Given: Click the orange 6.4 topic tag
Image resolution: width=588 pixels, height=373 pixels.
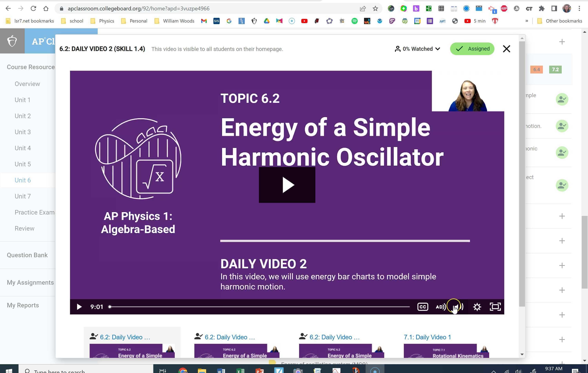Looking at the screenshot, I should 536,70.
